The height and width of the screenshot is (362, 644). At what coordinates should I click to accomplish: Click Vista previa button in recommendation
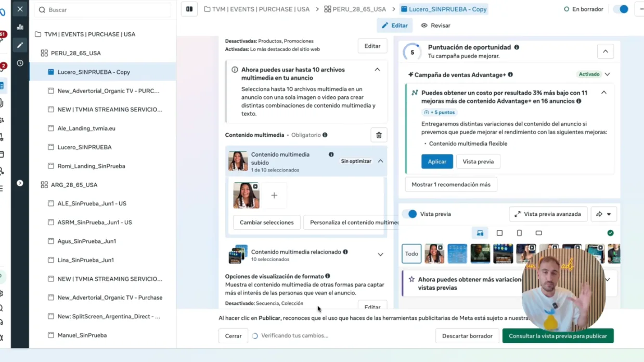point(478,162)
